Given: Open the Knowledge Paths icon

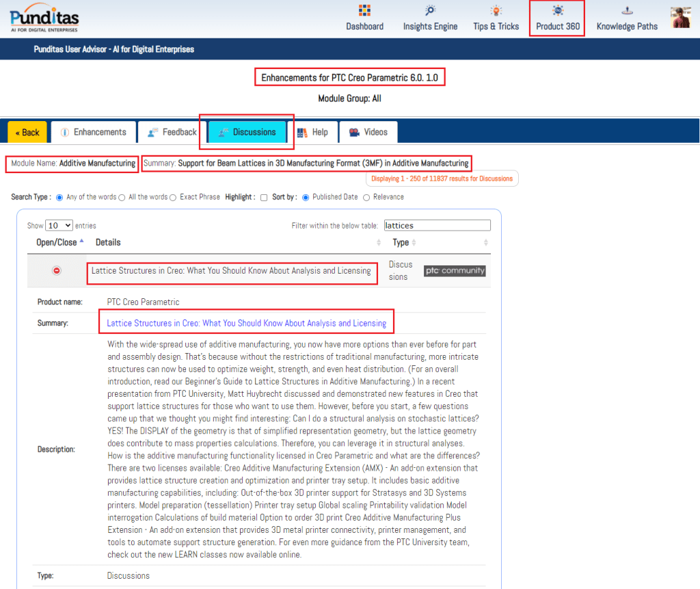Looking at the screenshot, I should pos(627,11).
